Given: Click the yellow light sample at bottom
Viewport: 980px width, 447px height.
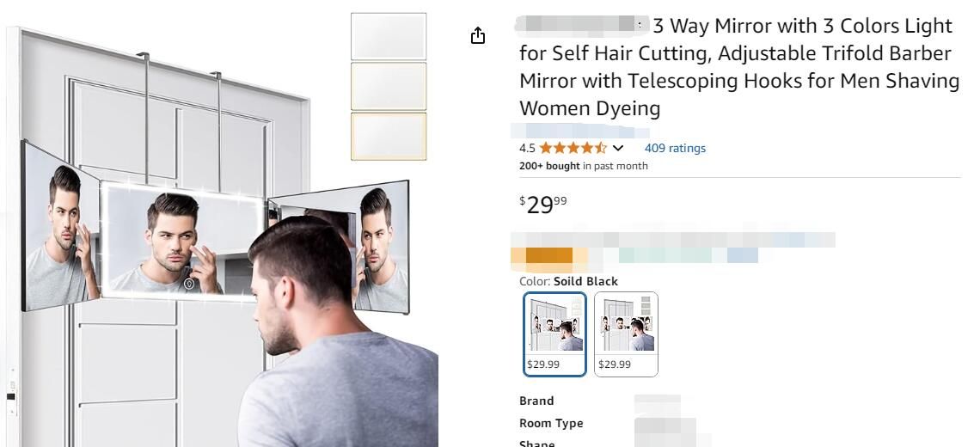Looking at the screenshot, I should point(389,137).
